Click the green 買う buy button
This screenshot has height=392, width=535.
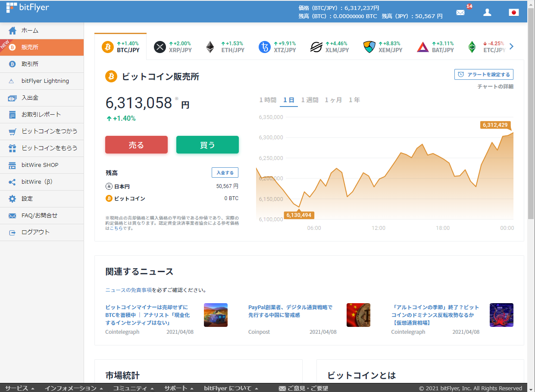click(x=207, y=145)
